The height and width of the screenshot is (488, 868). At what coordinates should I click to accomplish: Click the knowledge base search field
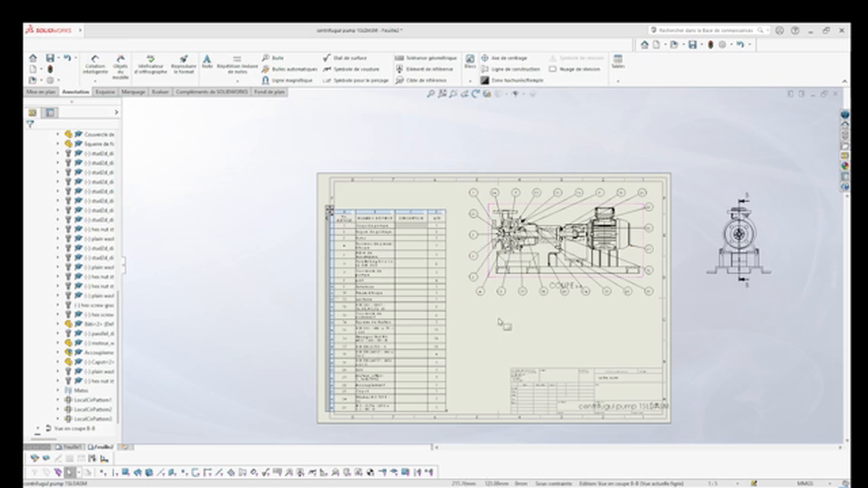[x=706, y=30]
